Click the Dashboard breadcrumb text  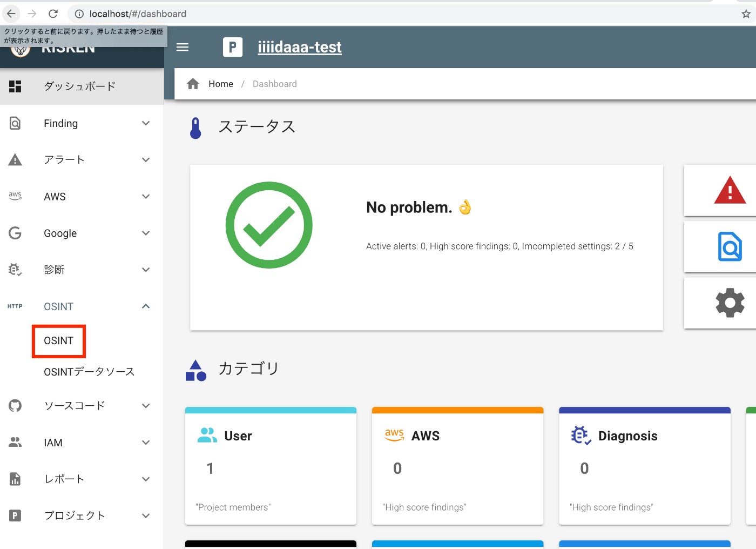point(275,84)
